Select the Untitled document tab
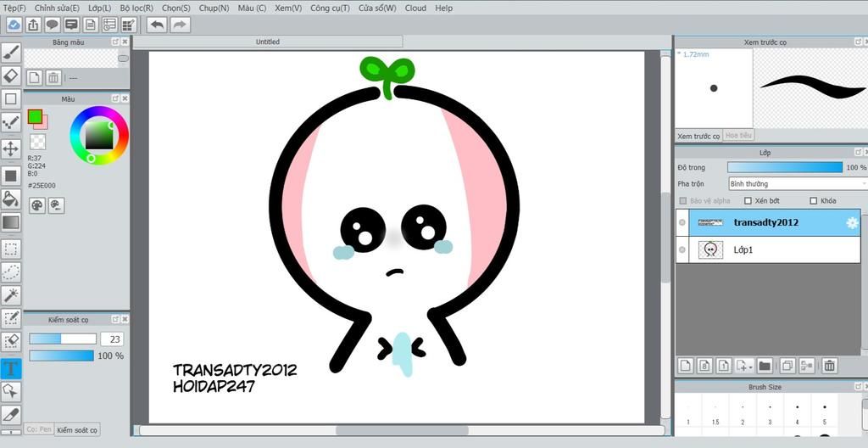 pyautogui.click(x=268, y=42)
